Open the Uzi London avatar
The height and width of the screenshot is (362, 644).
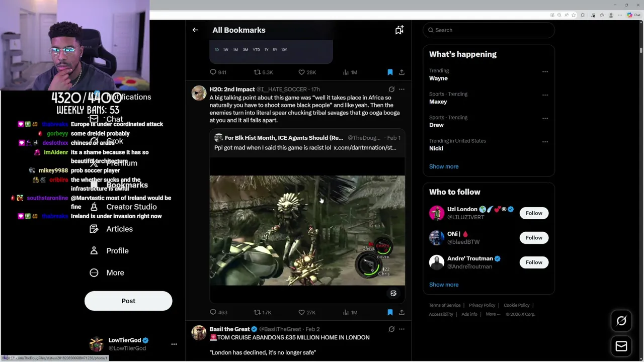tap(437, 213)
